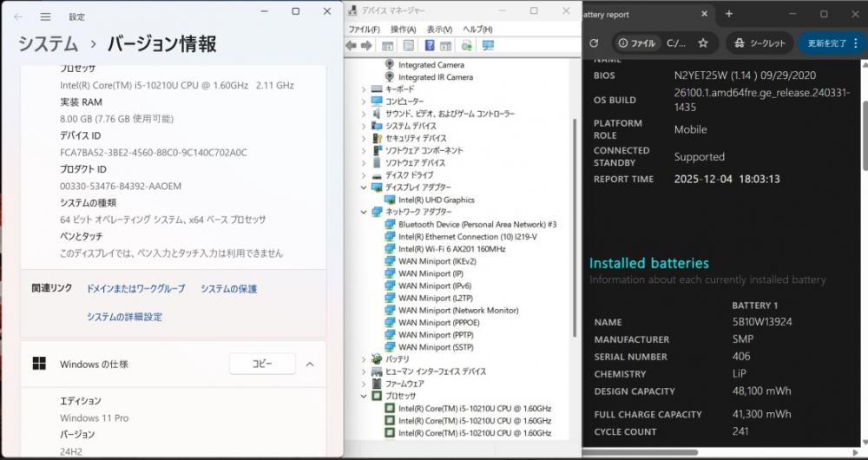This screenshot has width=868, height=460.
Task: Click the battery name value 5B10W13924
Action: coord(762,322)
